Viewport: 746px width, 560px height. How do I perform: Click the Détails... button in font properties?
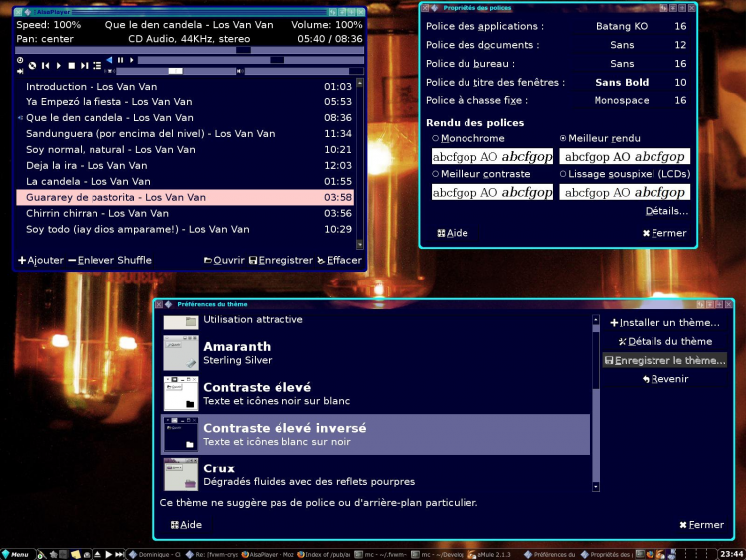[665, 211]
